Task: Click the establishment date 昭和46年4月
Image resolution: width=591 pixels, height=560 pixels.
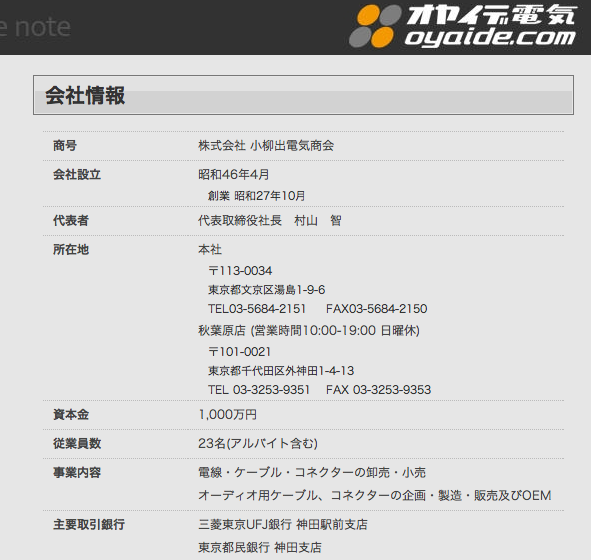Action: [x=234, y=174]
